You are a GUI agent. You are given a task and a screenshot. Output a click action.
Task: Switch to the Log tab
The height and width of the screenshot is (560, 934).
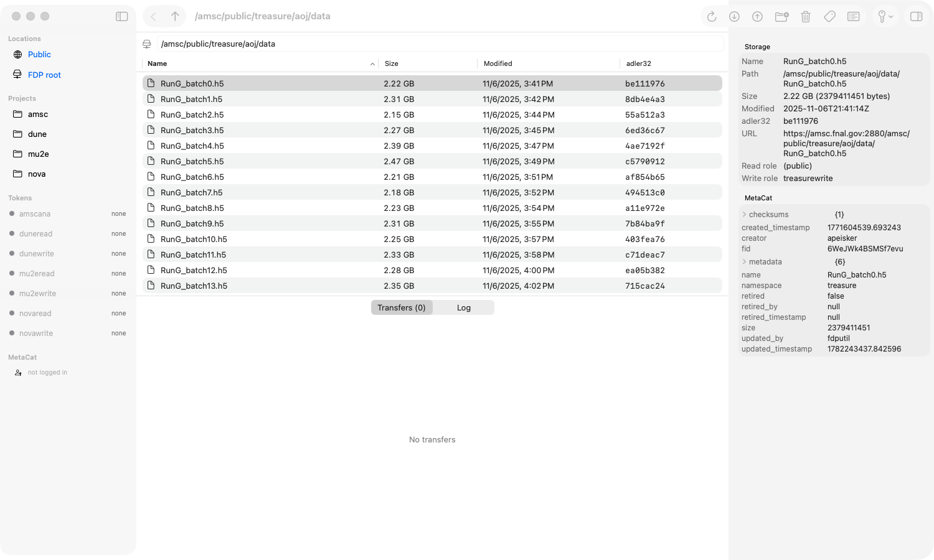(x=464, y=308)
